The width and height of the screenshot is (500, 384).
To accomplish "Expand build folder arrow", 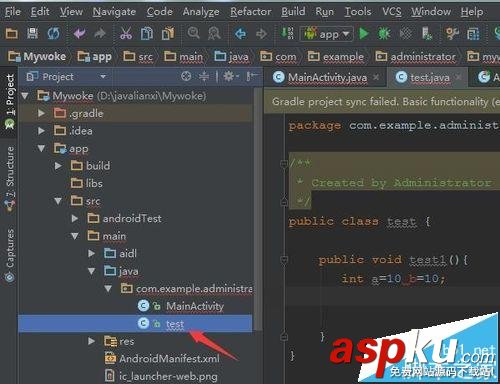I will (58, 166).
